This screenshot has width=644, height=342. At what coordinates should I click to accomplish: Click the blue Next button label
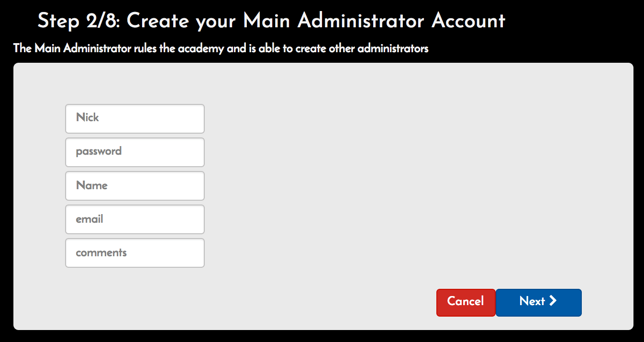(533, 301)
